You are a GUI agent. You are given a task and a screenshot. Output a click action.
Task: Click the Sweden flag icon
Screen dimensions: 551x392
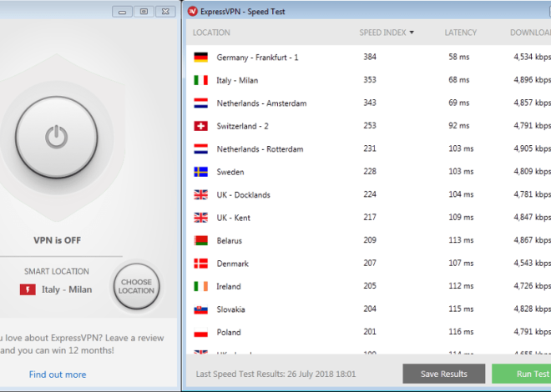click(x=201, y=172)
